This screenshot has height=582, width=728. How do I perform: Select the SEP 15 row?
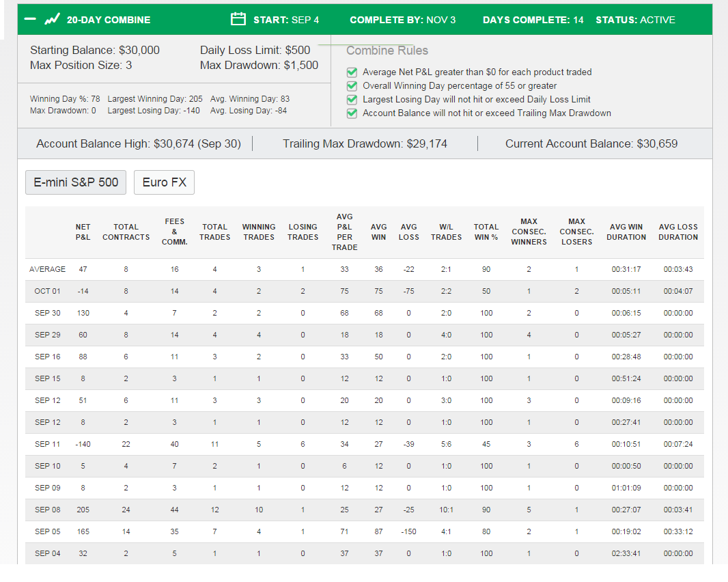coord(365,378)
